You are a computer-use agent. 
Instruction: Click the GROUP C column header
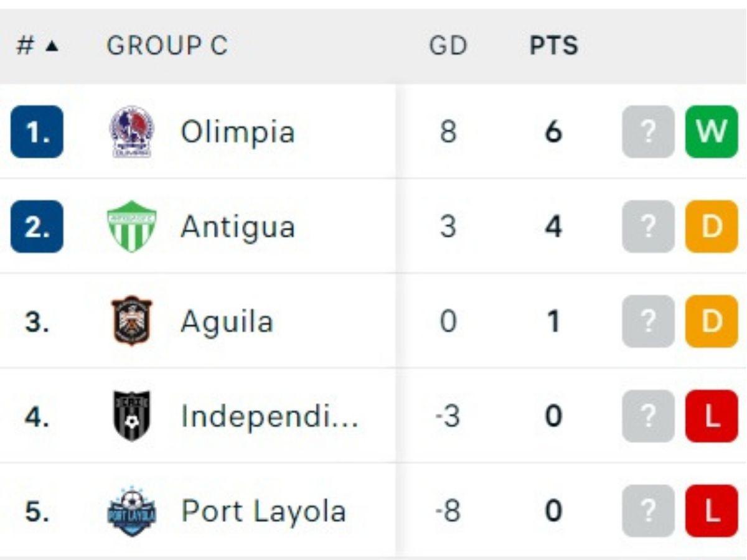167,46
